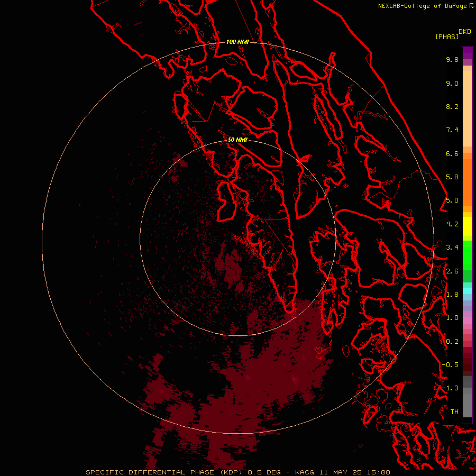The width and height of the screenshot is (476, 476).
Task: Click the 9.0 legend value
Action: (x=452, y=83)
